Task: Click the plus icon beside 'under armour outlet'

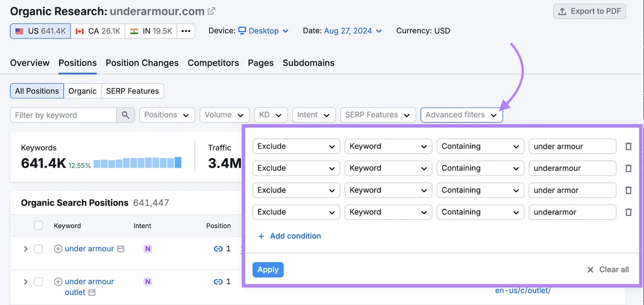Action: click(58, 281)
